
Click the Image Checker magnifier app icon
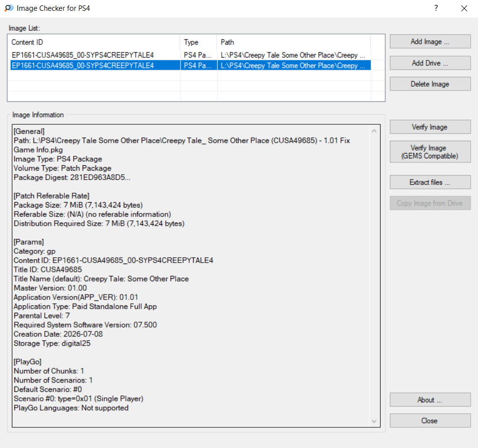click(9, 8)
